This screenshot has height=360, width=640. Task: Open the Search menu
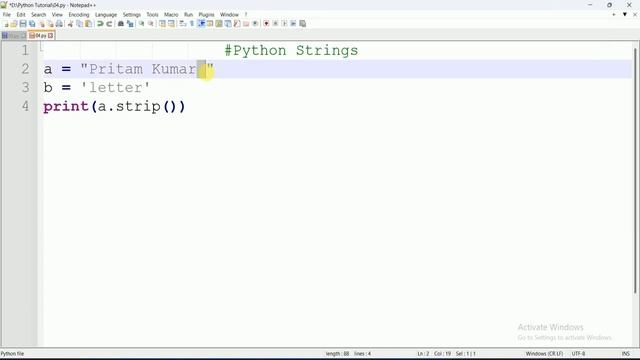[x=38, y=15]
